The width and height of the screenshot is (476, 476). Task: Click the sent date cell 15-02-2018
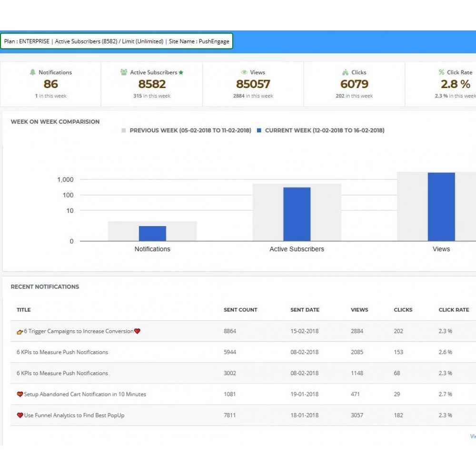coord(305,331)
